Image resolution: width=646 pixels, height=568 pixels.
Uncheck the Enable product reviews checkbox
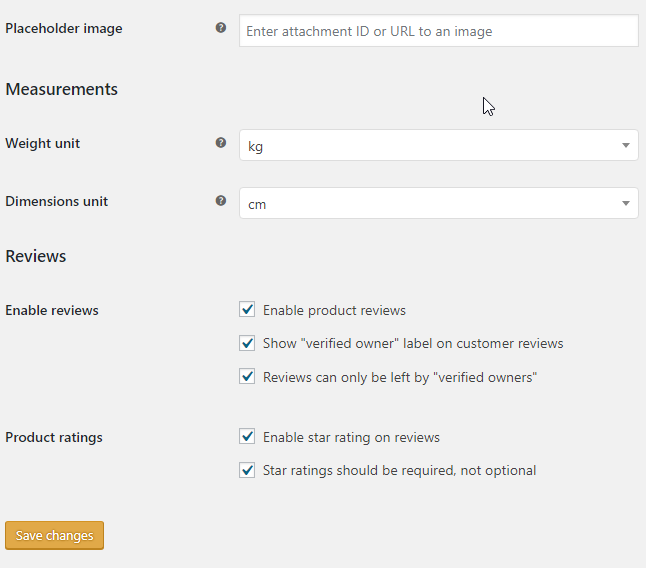tap(247, 309)
